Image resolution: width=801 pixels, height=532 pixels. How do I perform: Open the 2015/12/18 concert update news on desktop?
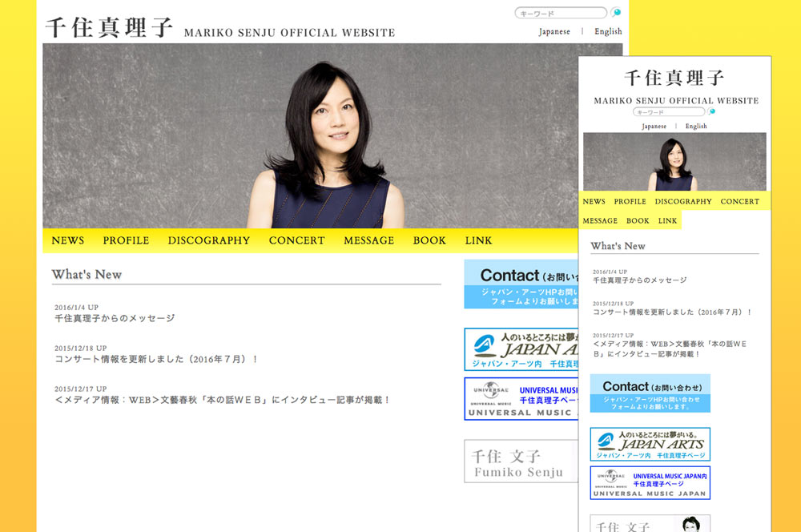[x=156, y=359]
